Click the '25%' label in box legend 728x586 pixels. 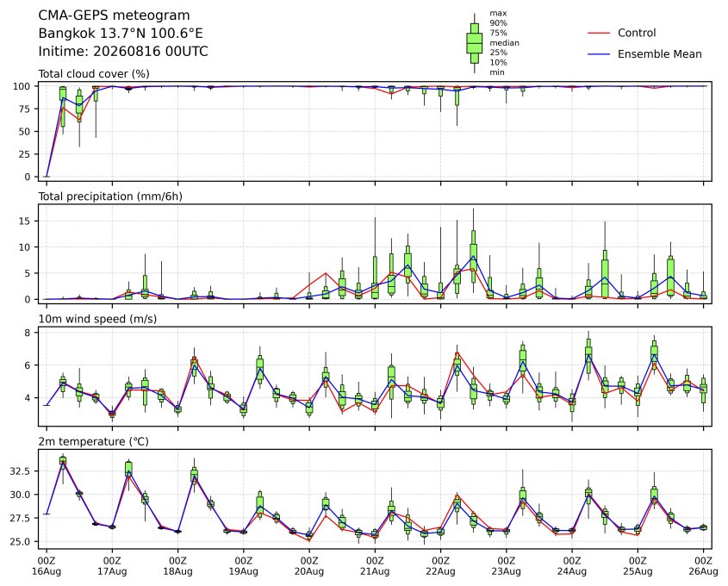point(498,53)
